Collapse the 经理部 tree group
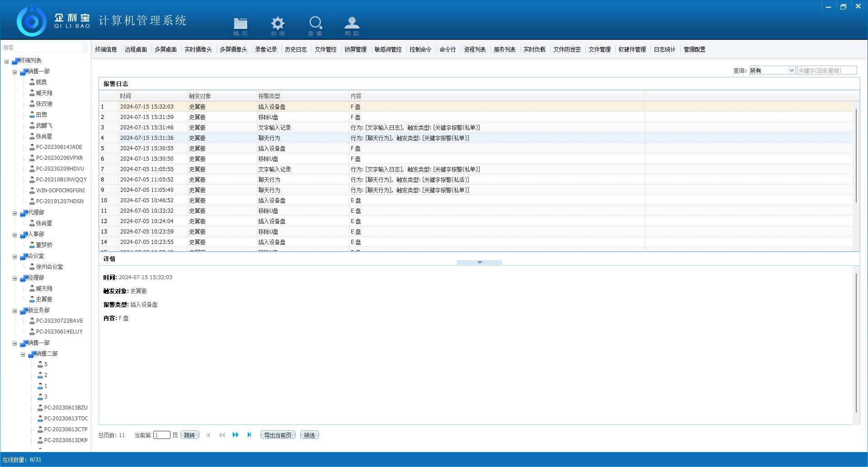 pyautogui.click(x=15, y=278)
